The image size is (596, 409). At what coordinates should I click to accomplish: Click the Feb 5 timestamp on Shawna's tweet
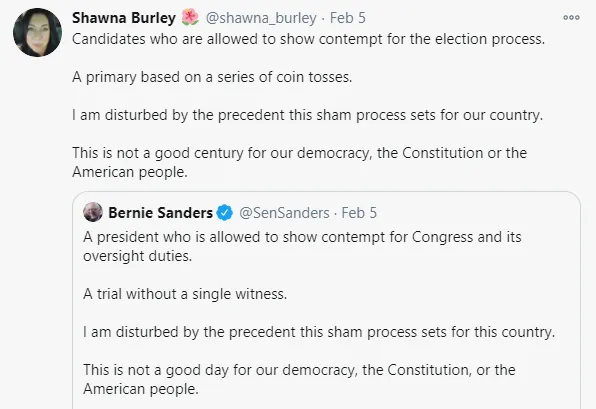pos(348,18)
